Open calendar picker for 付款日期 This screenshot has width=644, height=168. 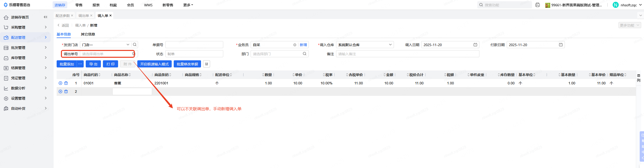[x=561, y=45]
